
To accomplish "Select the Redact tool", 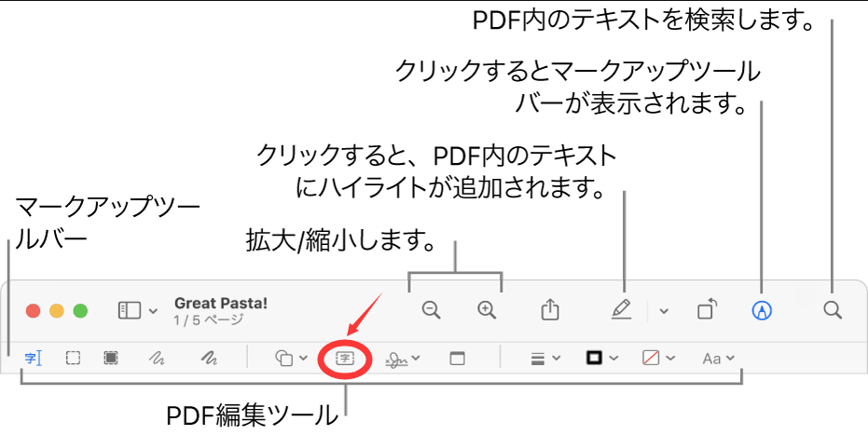I will pos(111,359).
